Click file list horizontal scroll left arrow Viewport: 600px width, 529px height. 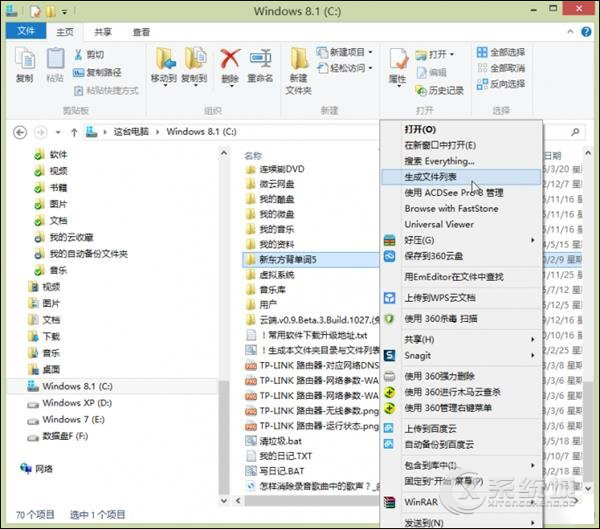click(x=238, y=500)
